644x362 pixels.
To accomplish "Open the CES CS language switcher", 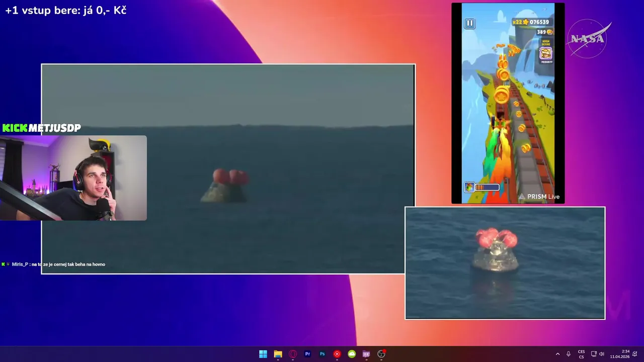I will tap(581, 354).
